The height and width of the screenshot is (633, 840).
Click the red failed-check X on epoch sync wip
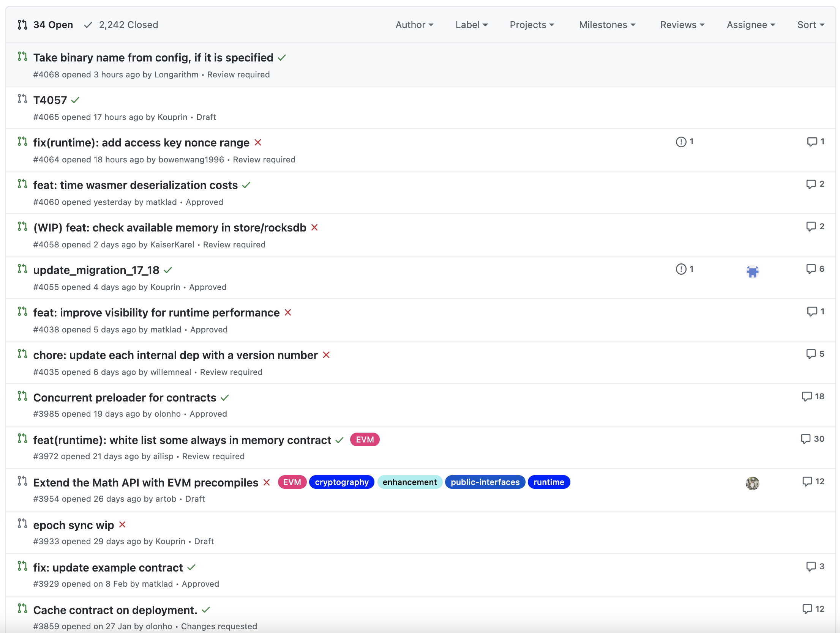122,525
